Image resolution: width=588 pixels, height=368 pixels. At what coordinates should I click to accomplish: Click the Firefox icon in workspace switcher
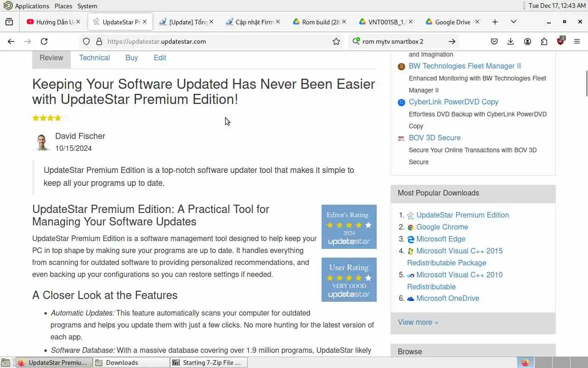point(525,362)
